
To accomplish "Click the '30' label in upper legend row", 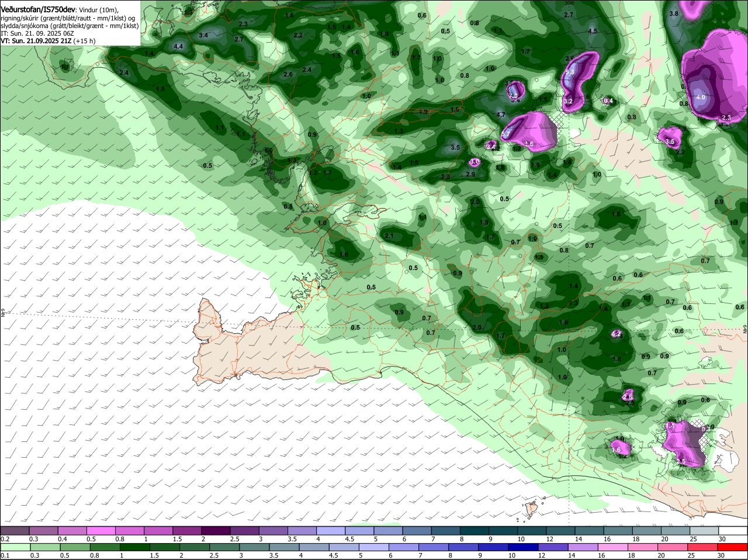I will 722,539.
